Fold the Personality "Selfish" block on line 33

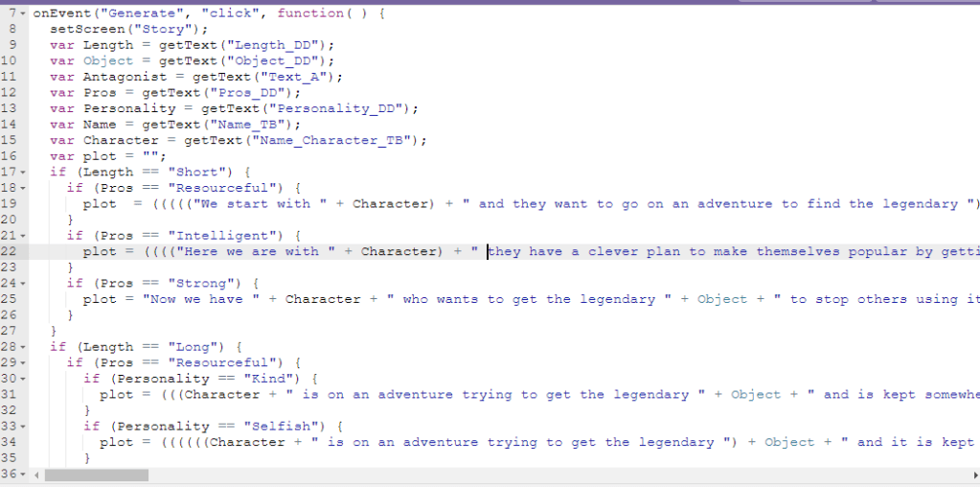23,427
